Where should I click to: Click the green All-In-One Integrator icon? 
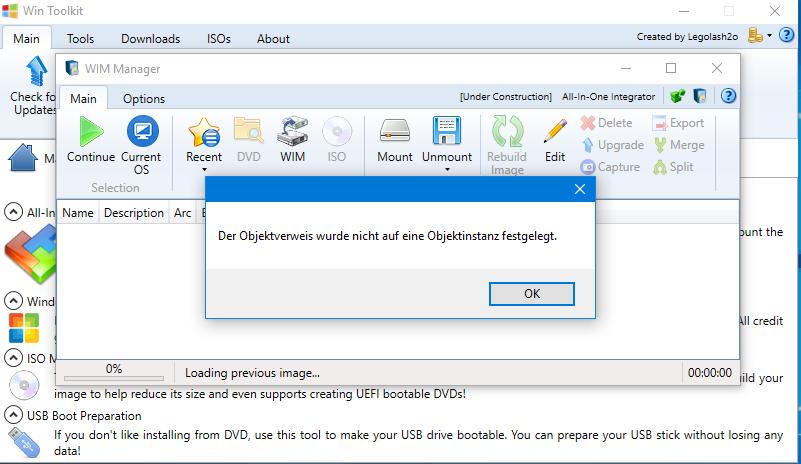point(677,96)
